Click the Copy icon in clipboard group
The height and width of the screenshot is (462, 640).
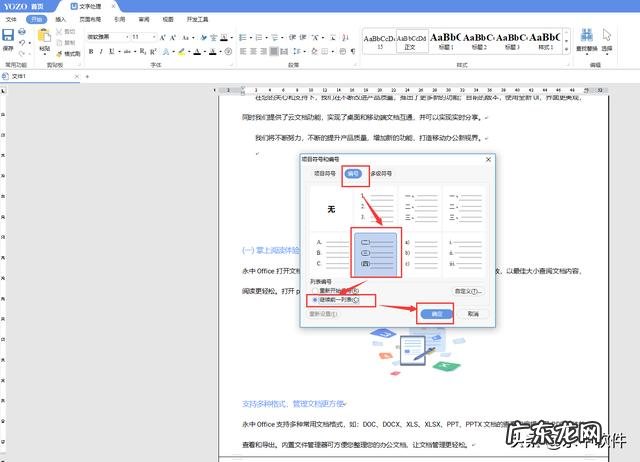pos(59,43)
